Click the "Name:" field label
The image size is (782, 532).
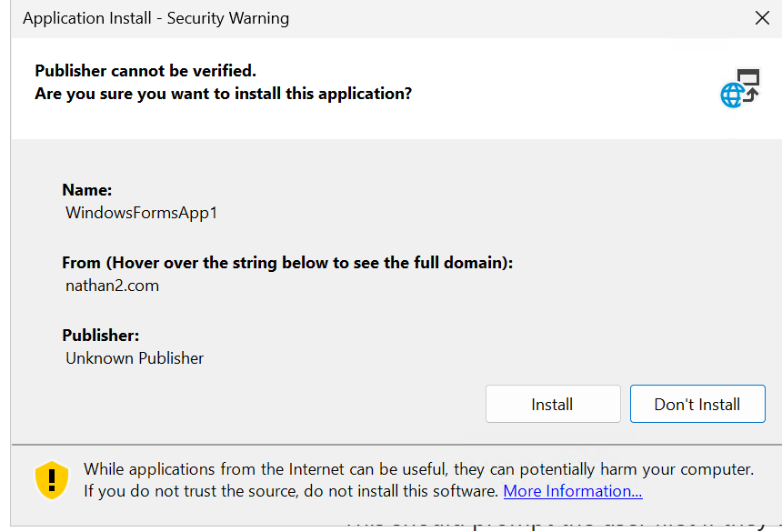(x=87, y=190)
